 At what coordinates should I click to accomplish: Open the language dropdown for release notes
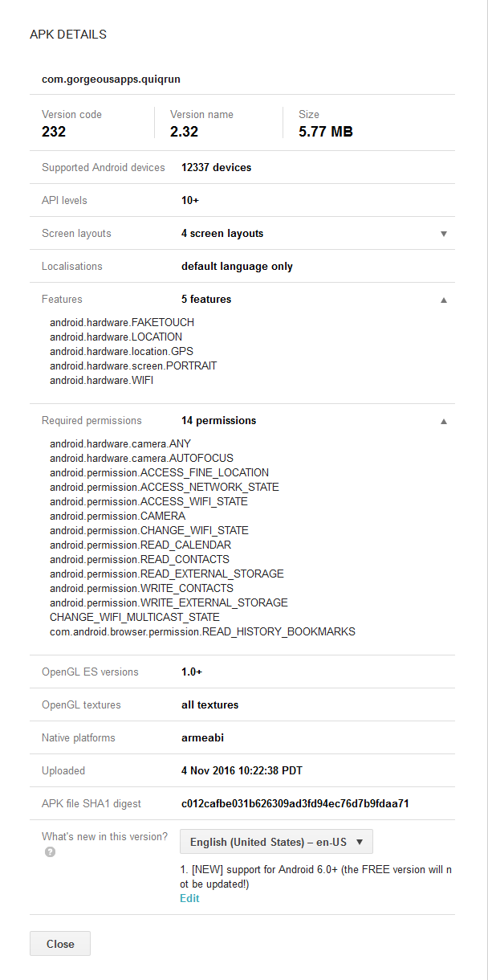tap(275, 841)
